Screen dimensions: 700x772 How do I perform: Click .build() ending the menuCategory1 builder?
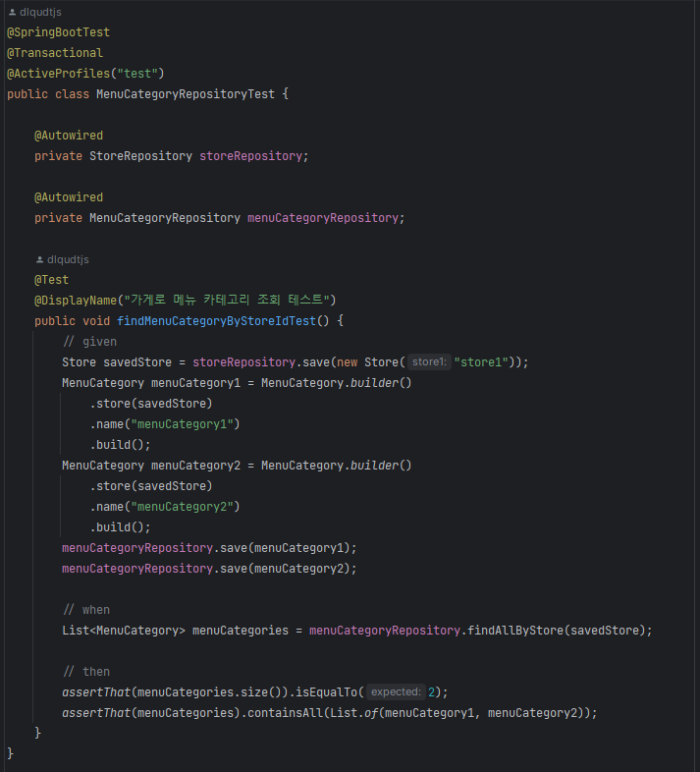[120, 445]
